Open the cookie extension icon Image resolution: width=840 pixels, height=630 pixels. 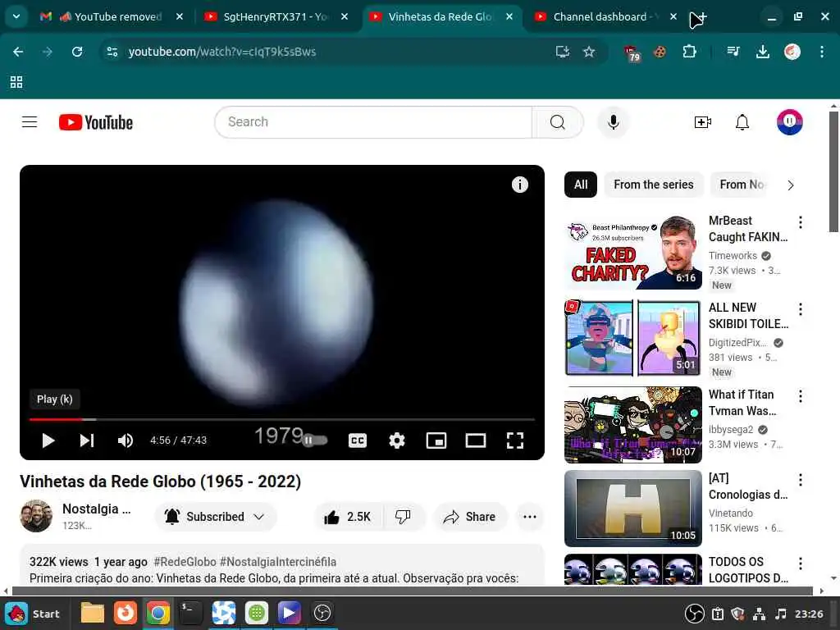click(660, 52)
